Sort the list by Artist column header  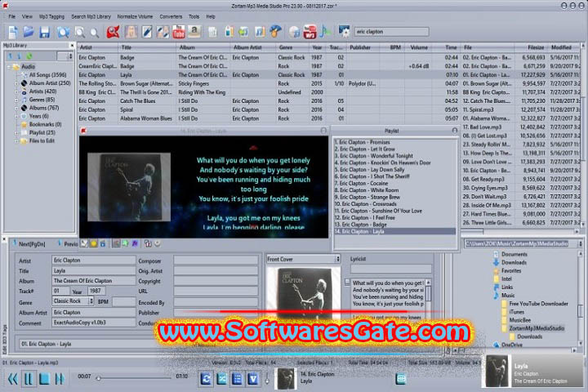pyautogui.click(x=98, y=47)
